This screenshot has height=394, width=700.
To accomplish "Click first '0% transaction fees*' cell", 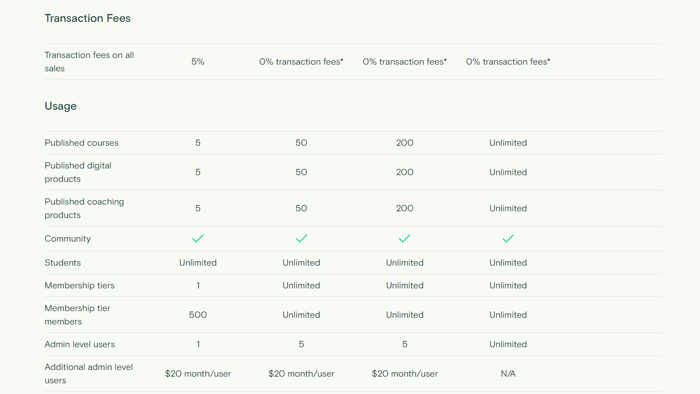I will (301, 62).
